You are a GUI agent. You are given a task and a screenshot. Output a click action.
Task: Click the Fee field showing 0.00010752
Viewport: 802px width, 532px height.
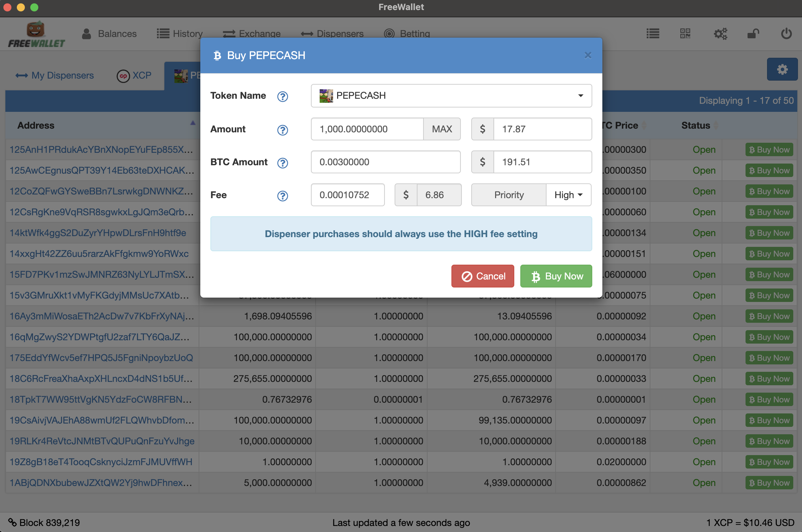pos(348,195)
